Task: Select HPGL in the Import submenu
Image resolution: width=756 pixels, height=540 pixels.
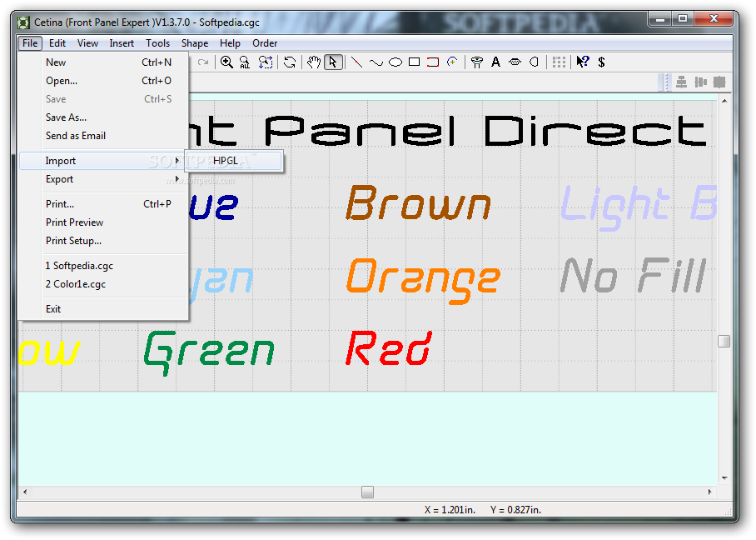Action: click(234, 161)
